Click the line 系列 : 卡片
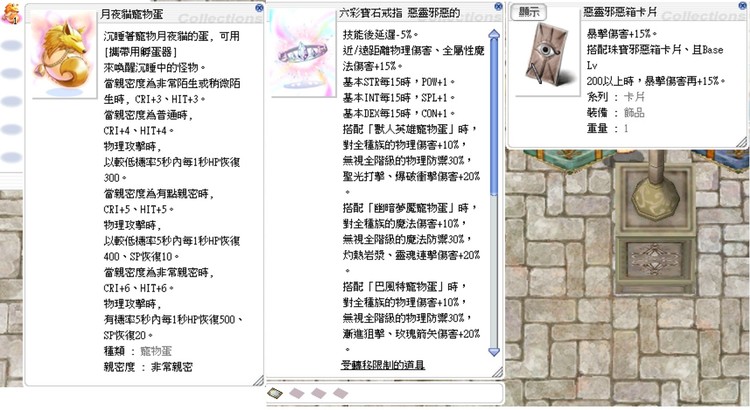750x410 pixels. (616, 97)
